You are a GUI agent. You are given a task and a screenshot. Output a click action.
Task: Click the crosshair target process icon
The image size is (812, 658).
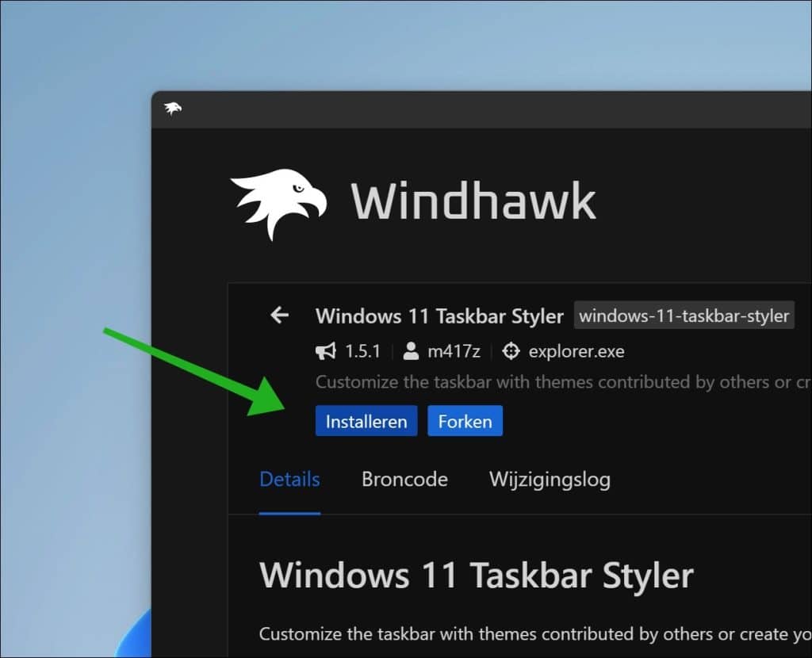pos(511,351)
